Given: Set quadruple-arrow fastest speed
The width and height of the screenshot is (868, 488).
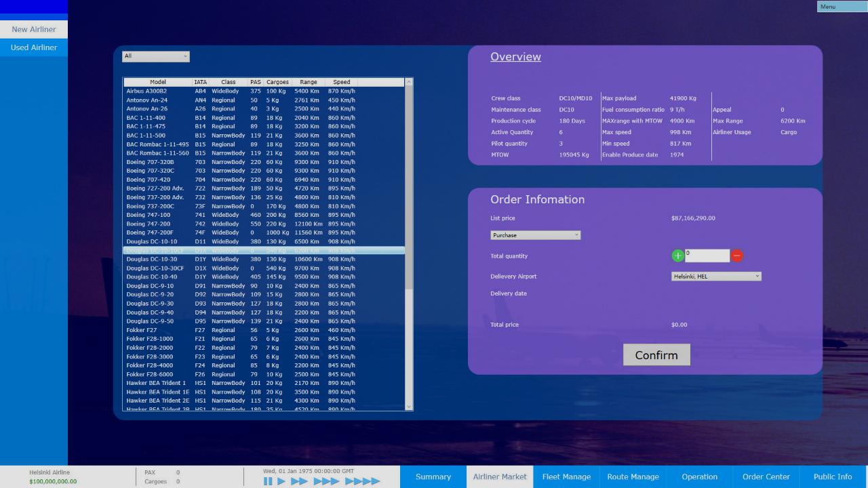Looking at the screenshot, I should pos(363,481).
